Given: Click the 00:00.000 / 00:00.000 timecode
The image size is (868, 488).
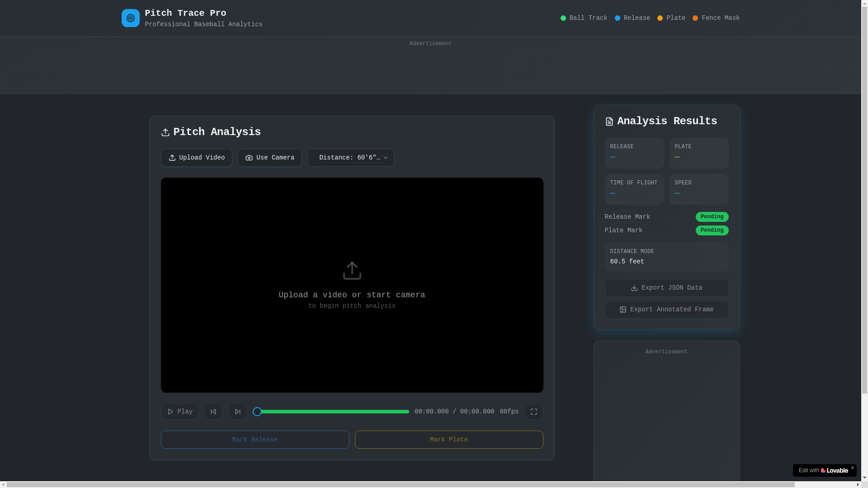Looking at the screenshot, I should (454, 412).
